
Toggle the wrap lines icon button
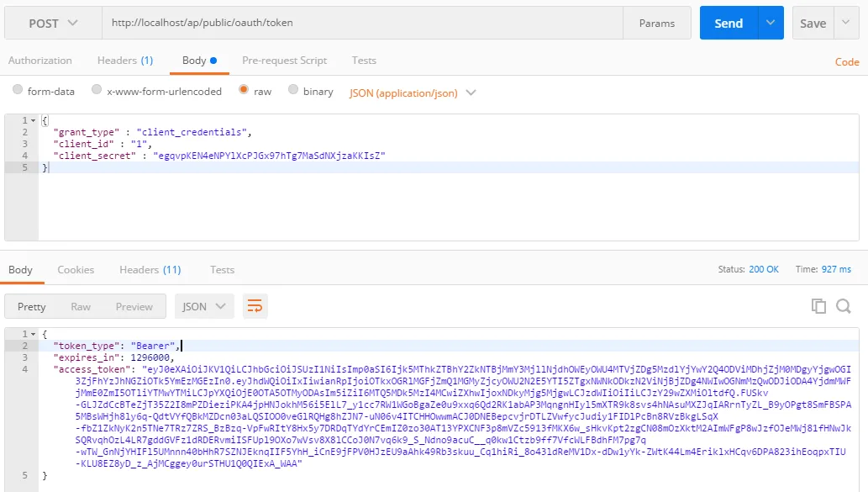(255, 306)
